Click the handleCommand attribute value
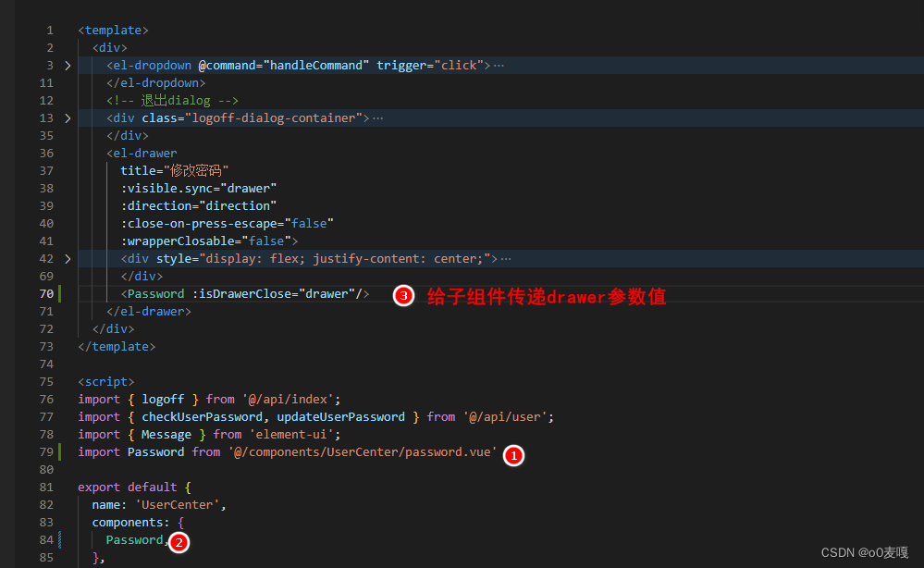The height and width of the screenshot is (568, 924). pyautogui.click(x=315, y=66)
